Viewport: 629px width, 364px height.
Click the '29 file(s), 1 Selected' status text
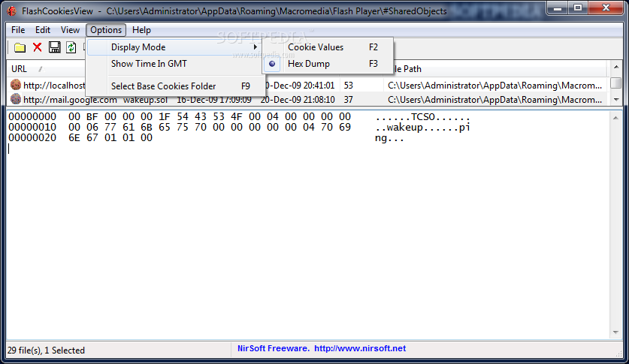(46, 350)
